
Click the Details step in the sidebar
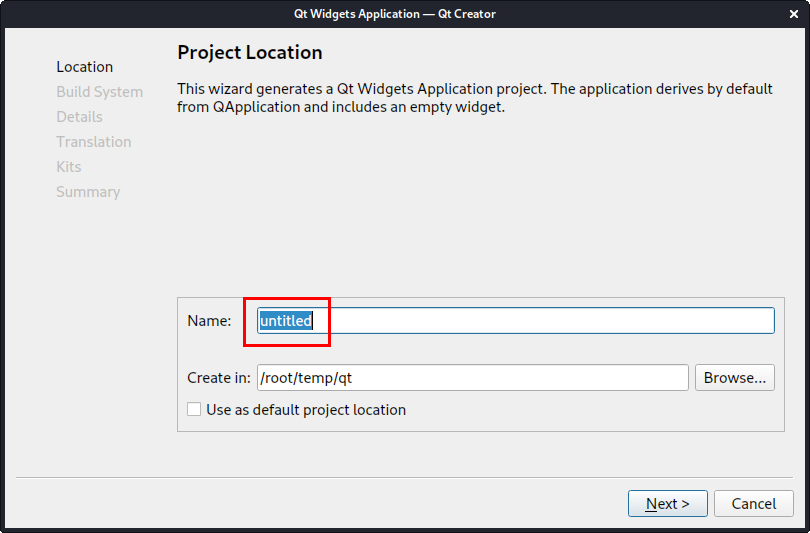[79, 117]
